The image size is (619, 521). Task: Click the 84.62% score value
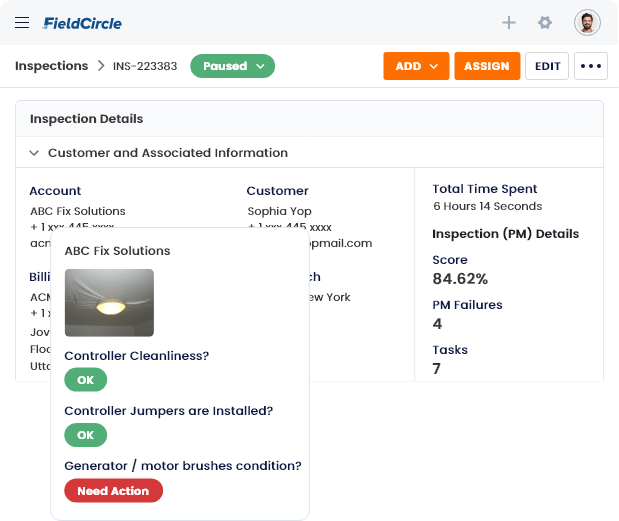(460, 279)
